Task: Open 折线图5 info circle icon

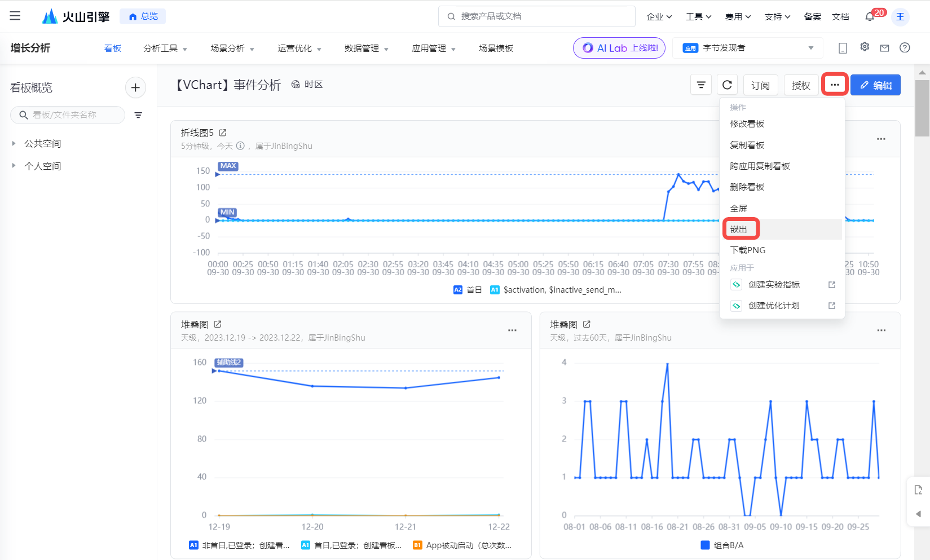Action: pyautogui.click(x=240, y=145)
